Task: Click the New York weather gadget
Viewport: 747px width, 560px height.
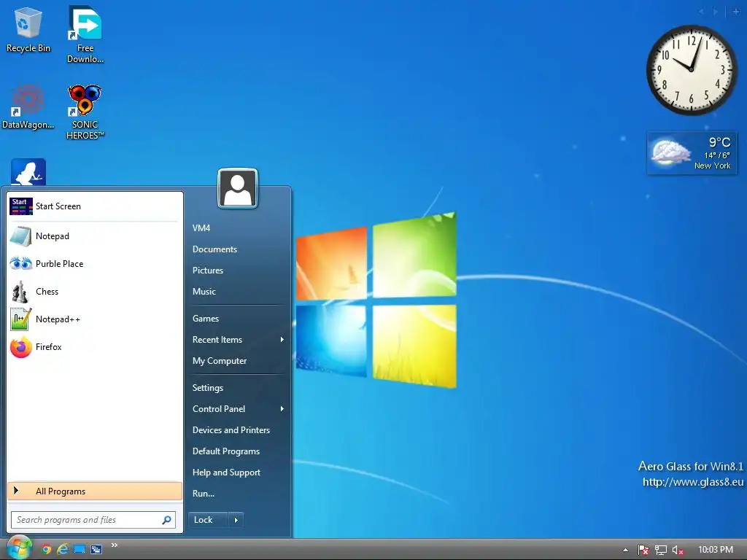Action: pyautogui.click(x=692, y=153)
